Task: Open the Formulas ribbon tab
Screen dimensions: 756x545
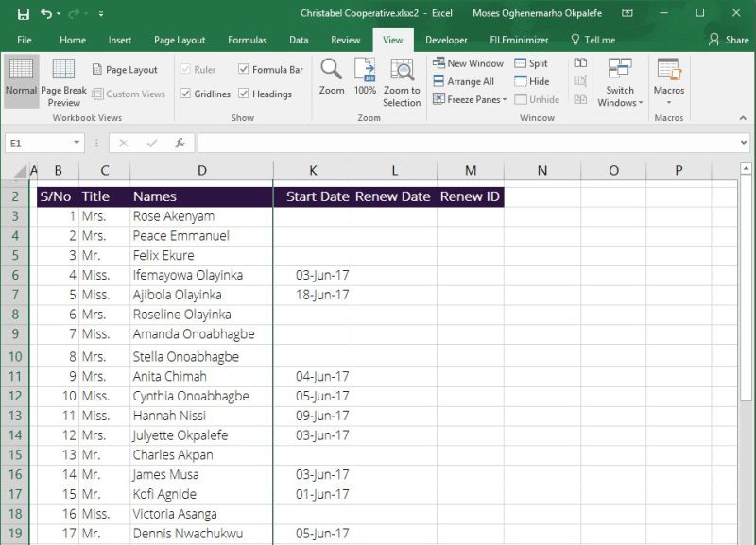Action: [247, 40]
